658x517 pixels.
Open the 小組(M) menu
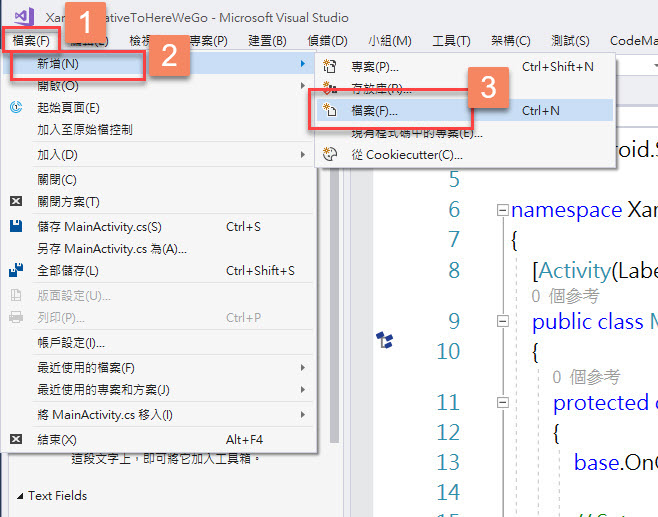[x=390, y=41]
